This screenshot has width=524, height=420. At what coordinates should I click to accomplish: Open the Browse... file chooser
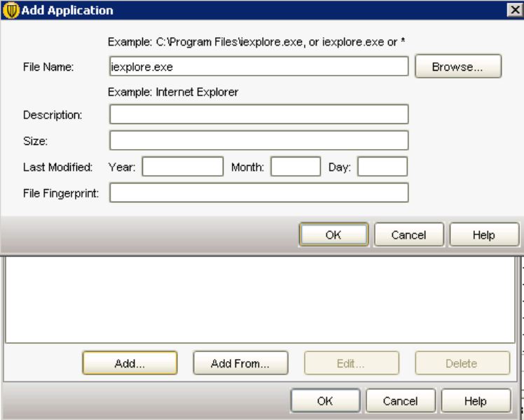pyautogui.click(x=458, y=66)
